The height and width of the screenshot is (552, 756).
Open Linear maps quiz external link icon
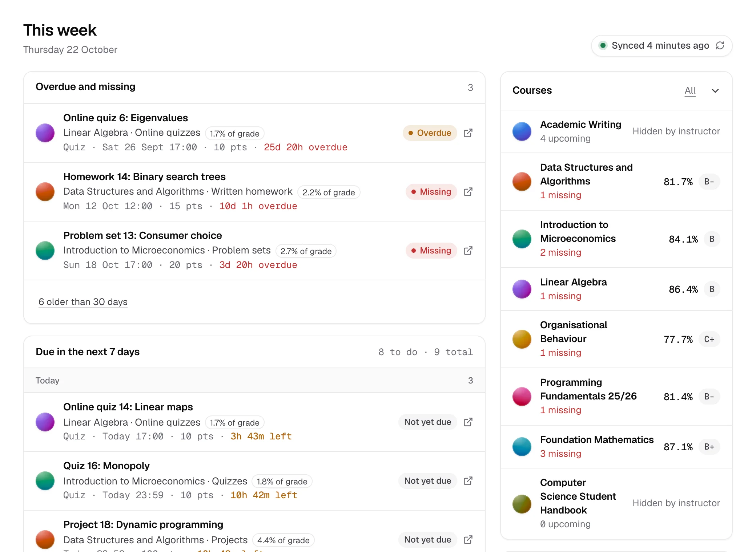tap(468, 422)
